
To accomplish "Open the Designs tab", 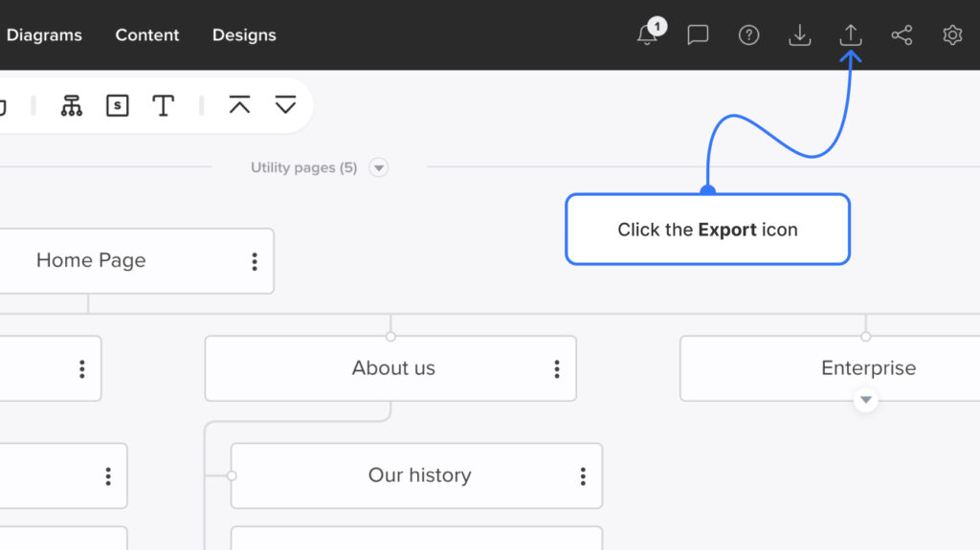I will coord(244,35).
